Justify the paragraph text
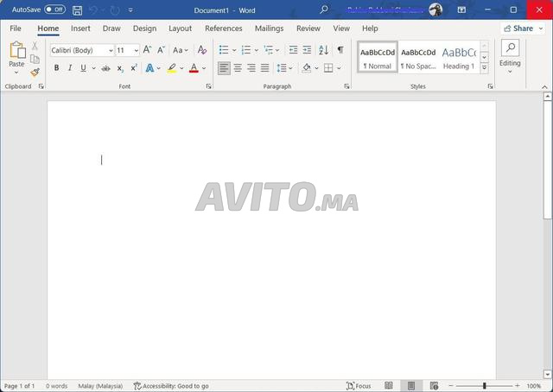Screen dimensions: 553x392 (x=265, y=68)
